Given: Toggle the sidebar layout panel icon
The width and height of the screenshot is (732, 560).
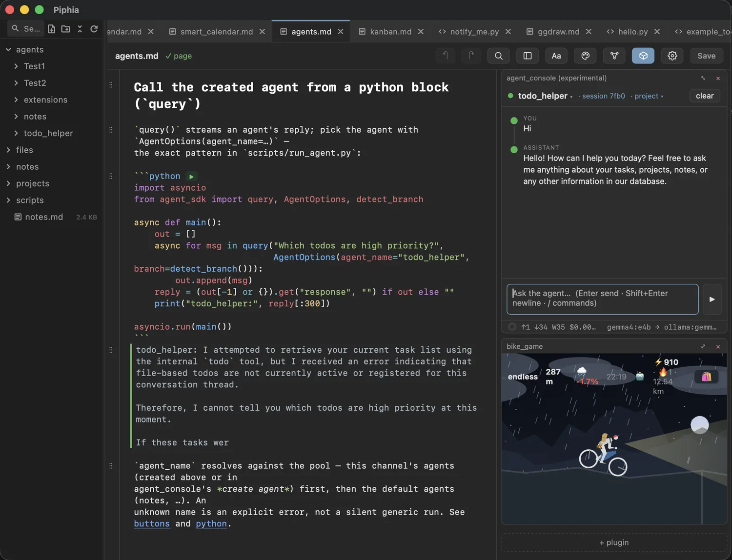Looking at the screenshot, I should coord(528,56).
